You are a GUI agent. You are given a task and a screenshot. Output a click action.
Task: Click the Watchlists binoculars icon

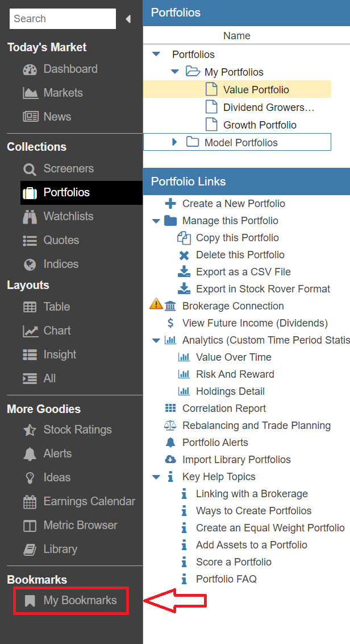point(30,217)
